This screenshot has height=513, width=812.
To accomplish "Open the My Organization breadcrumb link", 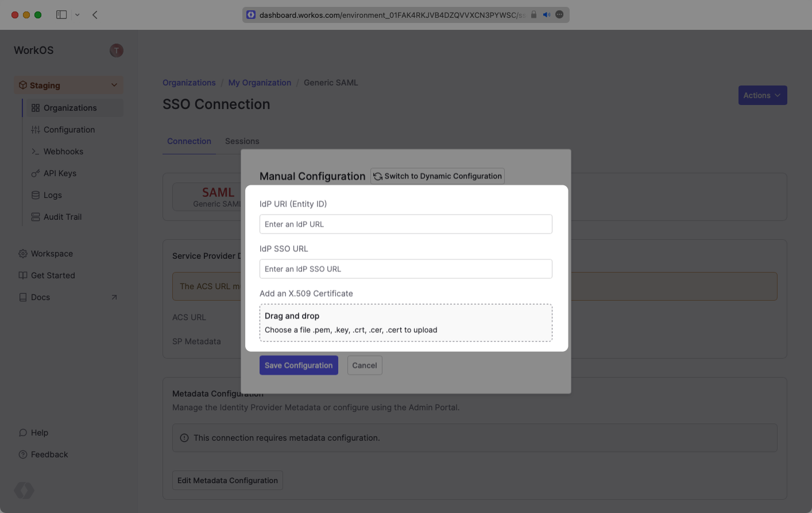I will tap(259, 82).
